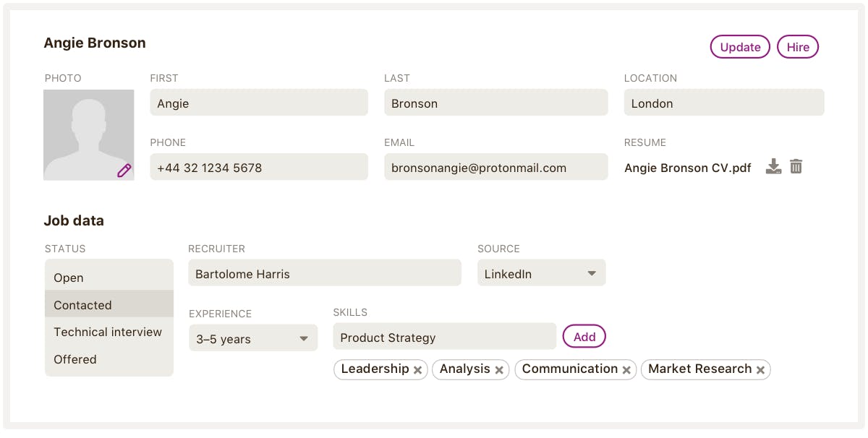
Task: Click into the Recruiter field
Action: click(x=324, y=273)
